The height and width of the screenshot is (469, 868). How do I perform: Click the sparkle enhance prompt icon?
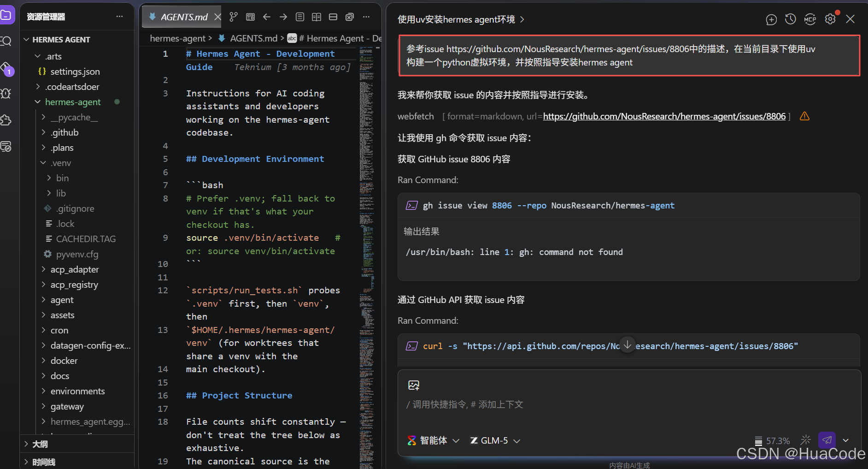tap(806, 440)
